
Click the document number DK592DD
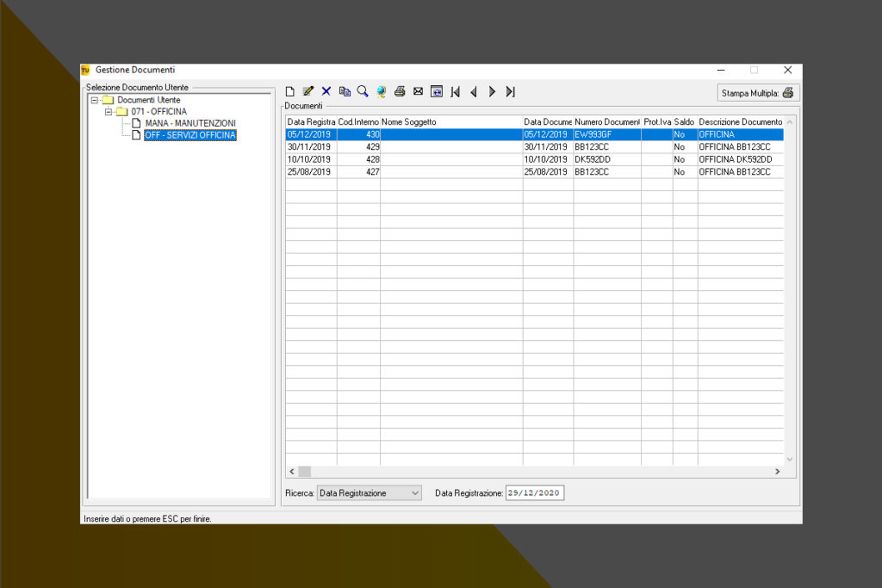pyautogui.click(x=593, y=159)
